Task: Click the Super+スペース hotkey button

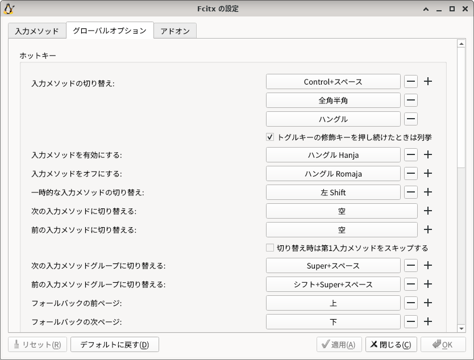Action: [333, 266]
